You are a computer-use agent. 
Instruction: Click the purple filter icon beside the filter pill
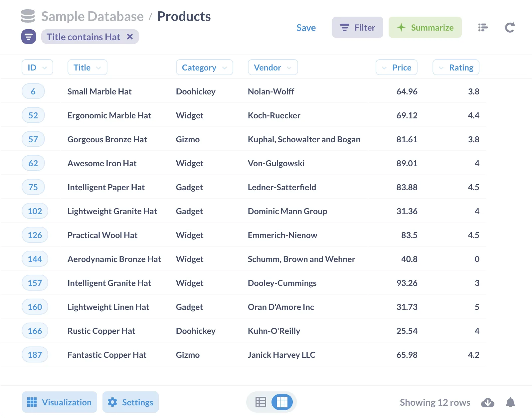tap(29, 37)
